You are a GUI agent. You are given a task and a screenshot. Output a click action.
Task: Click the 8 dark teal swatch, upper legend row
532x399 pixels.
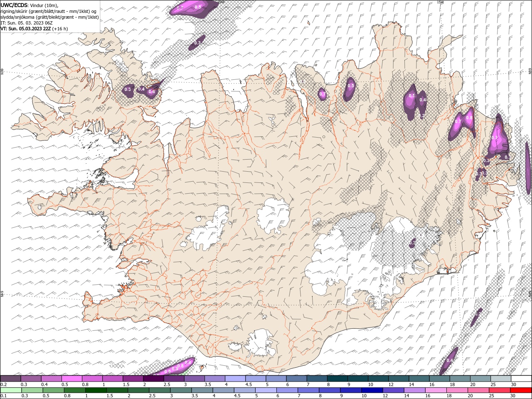coord(337,379)
